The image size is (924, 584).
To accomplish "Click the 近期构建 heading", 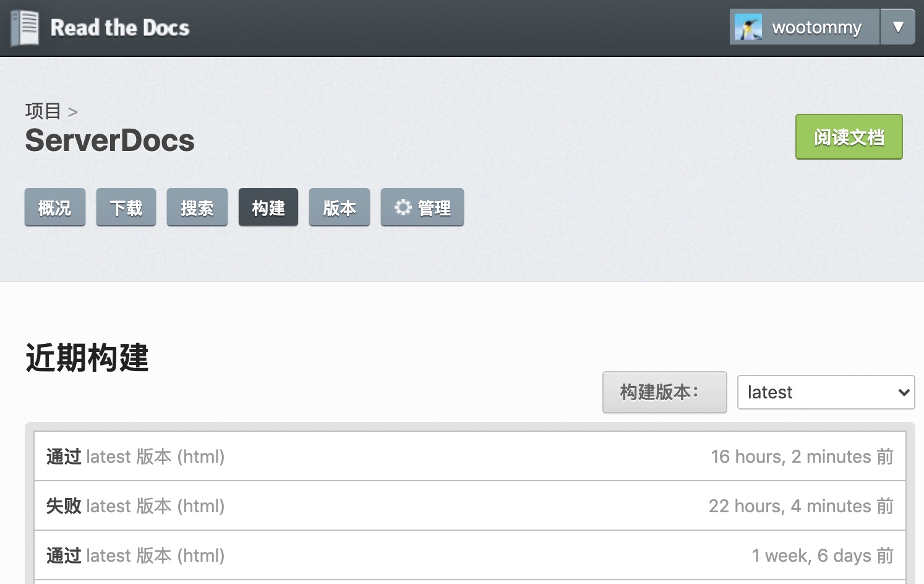I will point(87,358).
